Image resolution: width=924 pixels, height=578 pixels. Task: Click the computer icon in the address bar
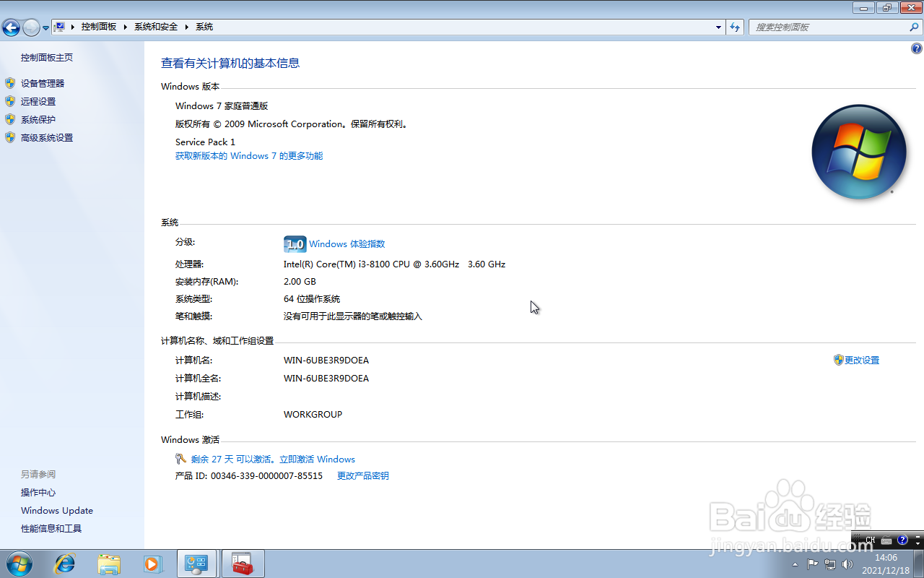point(60,27)
